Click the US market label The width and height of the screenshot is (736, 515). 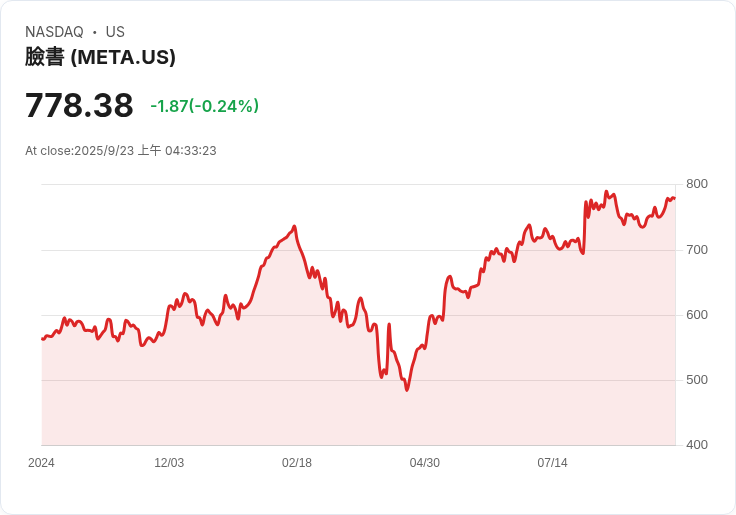pyautogui.click(x=115, y=32)
